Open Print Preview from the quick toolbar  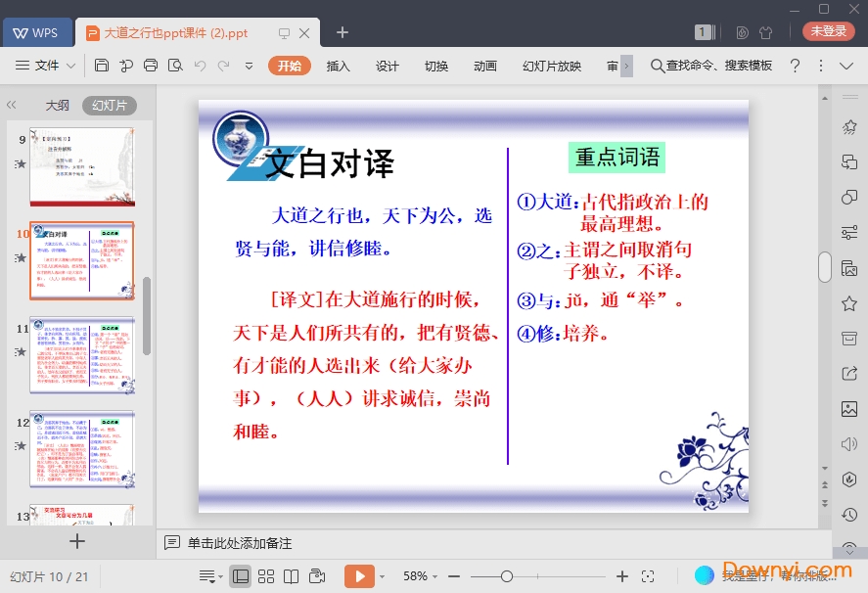175,66
